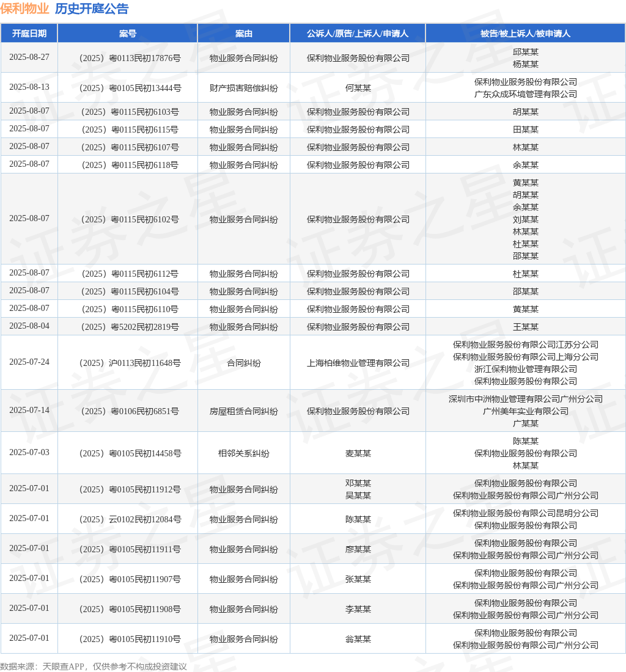Select the 公诉人/原告/上诉人/申请人 column header
The width and height of the screenshot is (626, 672).
358,34
